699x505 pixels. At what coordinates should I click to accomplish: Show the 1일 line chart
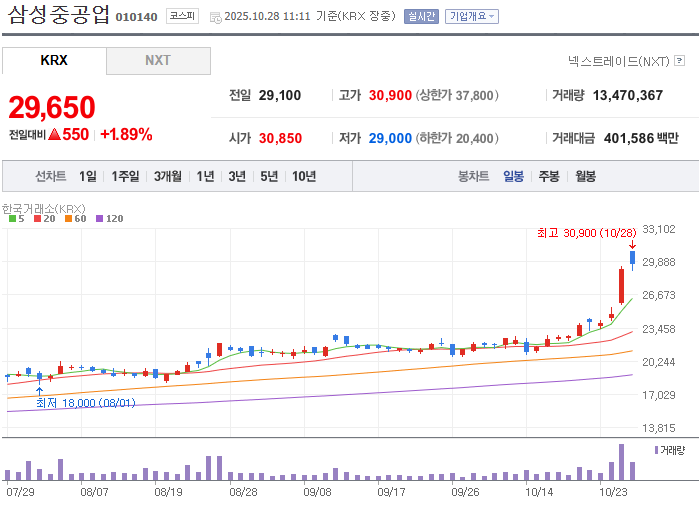point(88,177)
